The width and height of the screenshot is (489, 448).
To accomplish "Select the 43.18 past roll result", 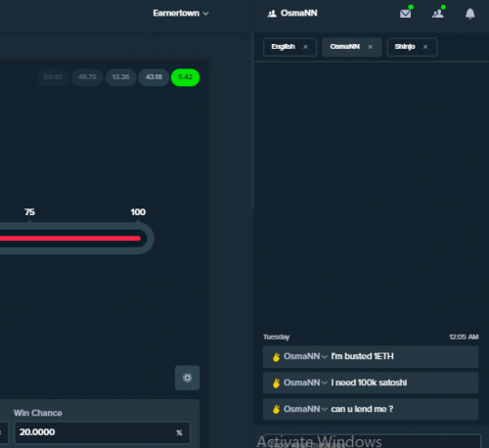I will (x=154, y=77).
